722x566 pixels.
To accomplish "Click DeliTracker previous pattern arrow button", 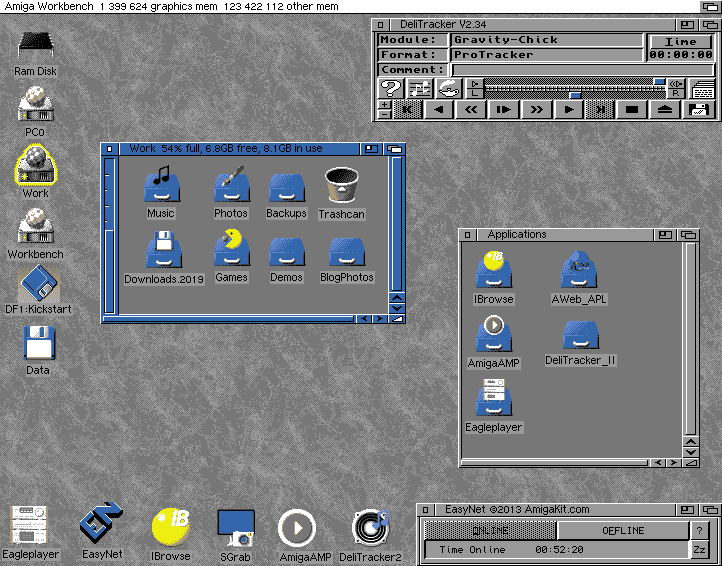I will pyautogui.click(x=439, y=110).
